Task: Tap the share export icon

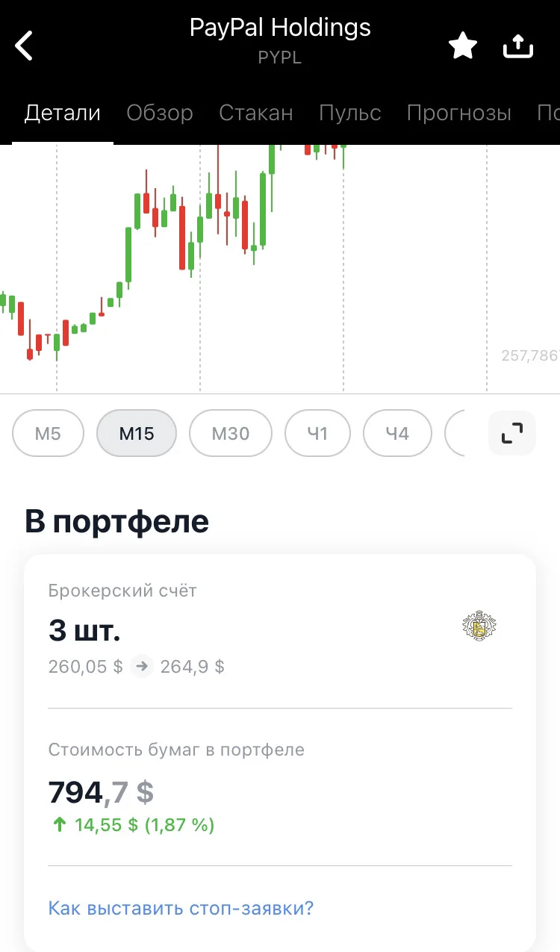Action: coord(518,46)
